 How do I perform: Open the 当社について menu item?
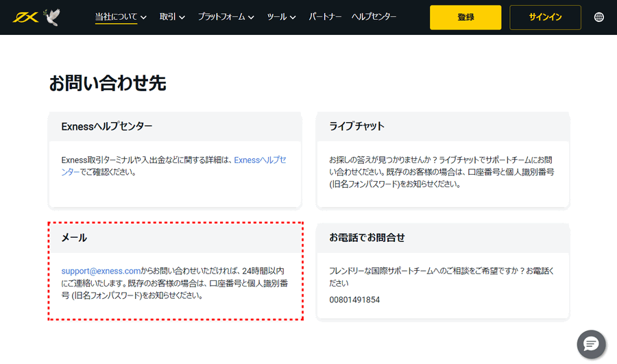click(x=116, y=17)
